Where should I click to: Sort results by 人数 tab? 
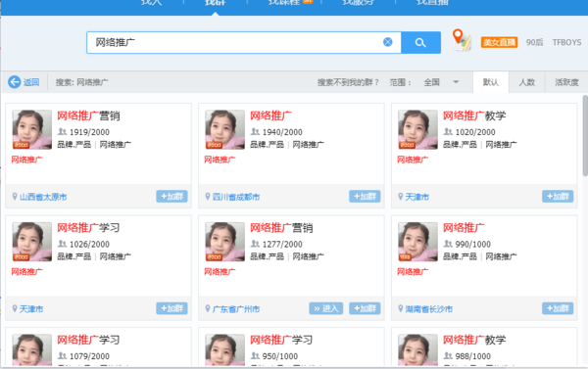pyautogui.click(x=526, y=82)
